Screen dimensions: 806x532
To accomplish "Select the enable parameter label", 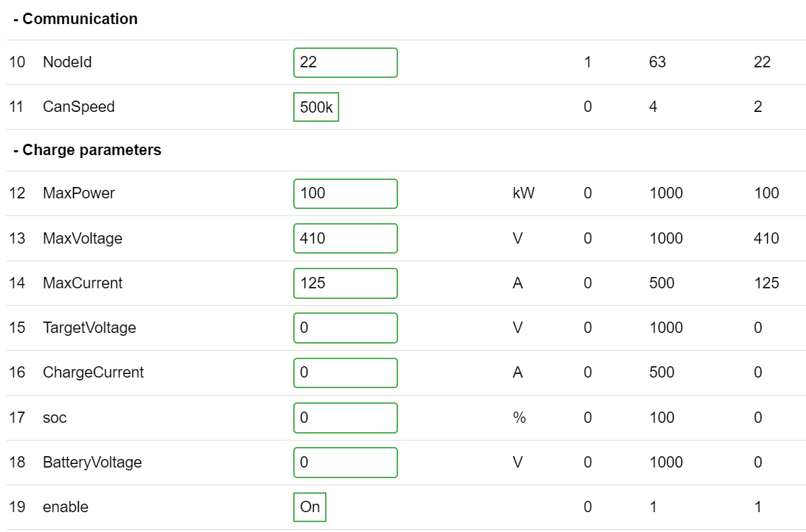I will 65,506.
